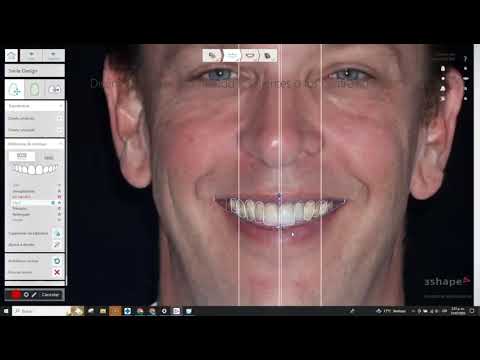The width and height of the screenshot is (480, 360).
Task: Select the face alignment arrows tab
Action: (x=14, y=89)
